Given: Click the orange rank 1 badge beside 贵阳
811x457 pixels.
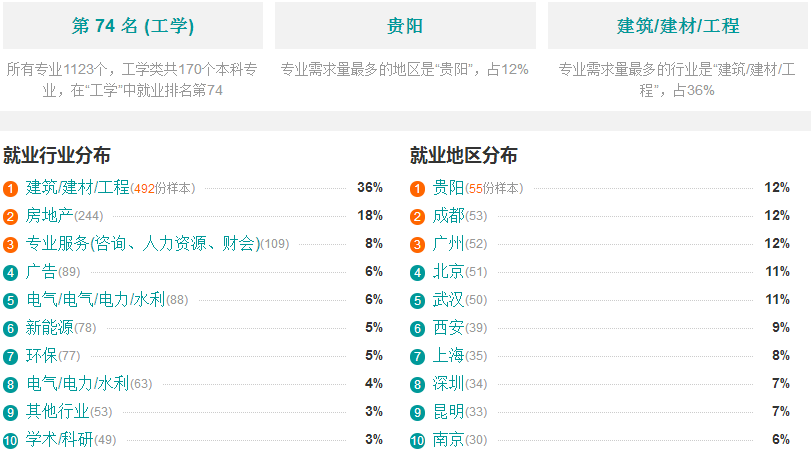Looking at the screenshot, I should click(x=417, y=189).
